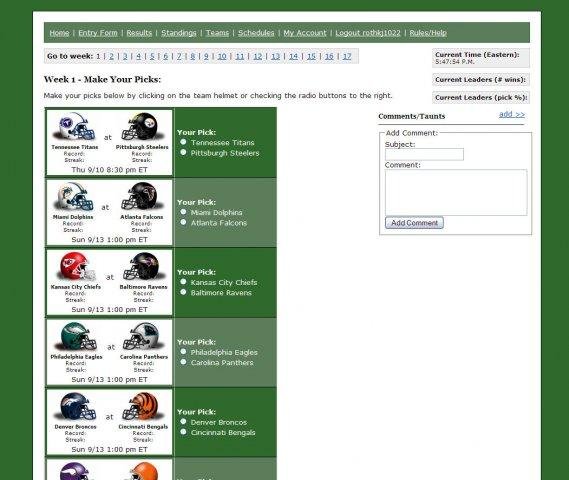
Task: Jump to week 12
Action: click(x=258, y=56)
